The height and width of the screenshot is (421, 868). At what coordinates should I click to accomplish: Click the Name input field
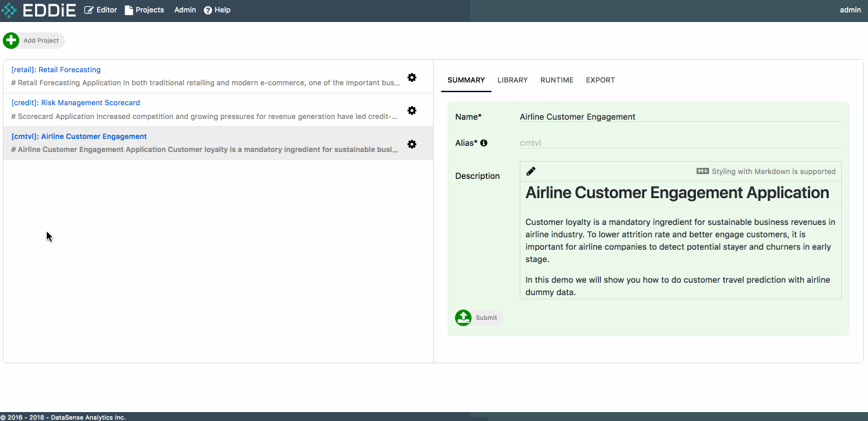(679, 117)
